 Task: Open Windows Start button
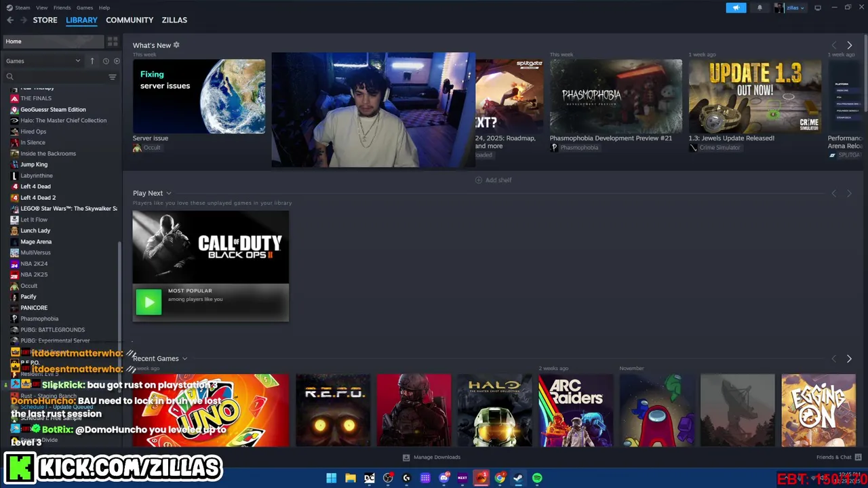pos(331,478)
